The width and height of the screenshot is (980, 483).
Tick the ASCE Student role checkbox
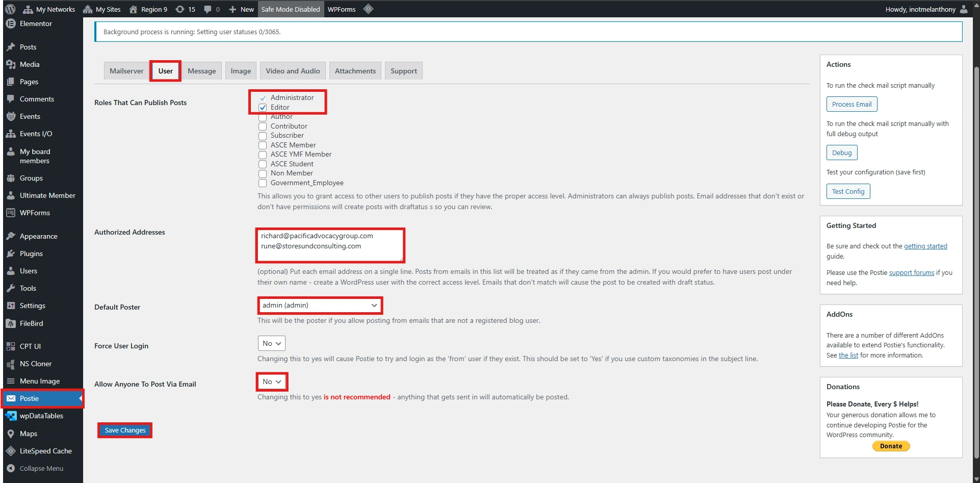click(263, 164)
